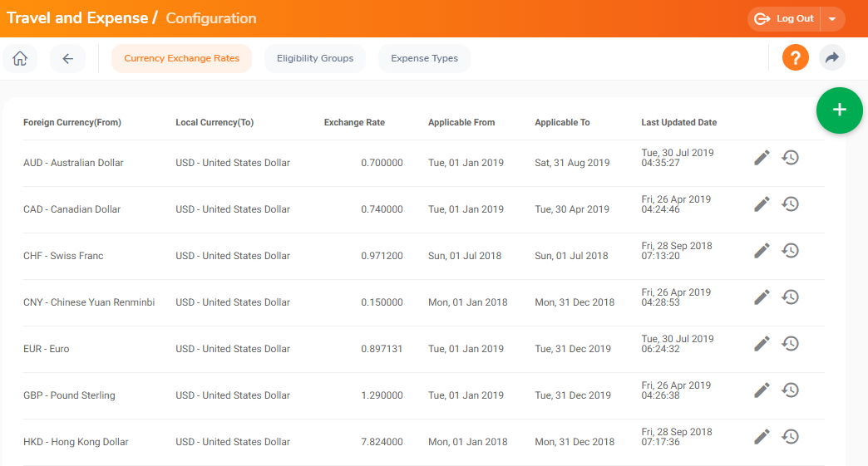Click the share arrow icon
The height and width of the screenshot is (466, 868).
click(x=832, y=57)
